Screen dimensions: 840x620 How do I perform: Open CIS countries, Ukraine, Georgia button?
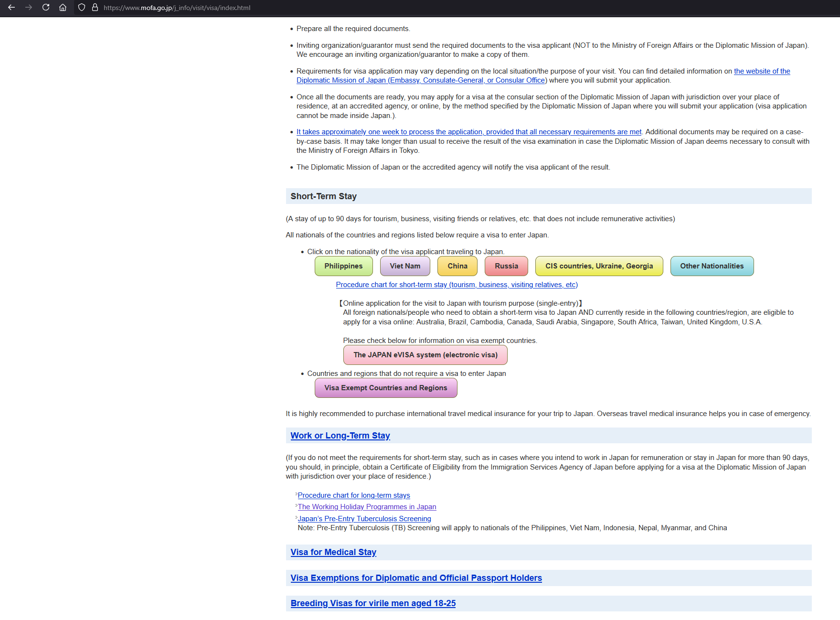599,266
